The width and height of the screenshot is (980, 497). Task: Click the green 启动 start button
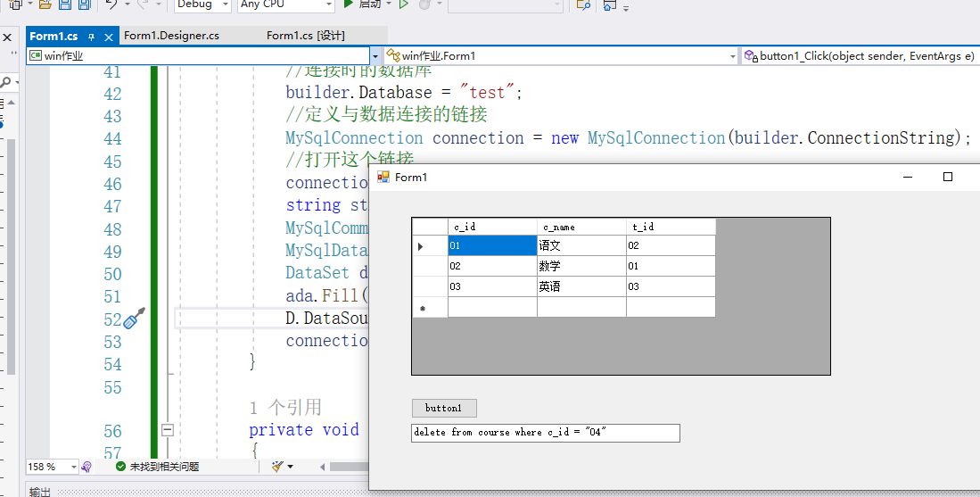coord(363,4)
